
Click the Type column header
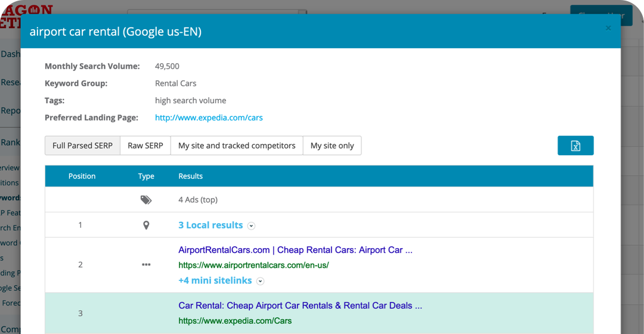pyautogui.click(x=146, y=176)
